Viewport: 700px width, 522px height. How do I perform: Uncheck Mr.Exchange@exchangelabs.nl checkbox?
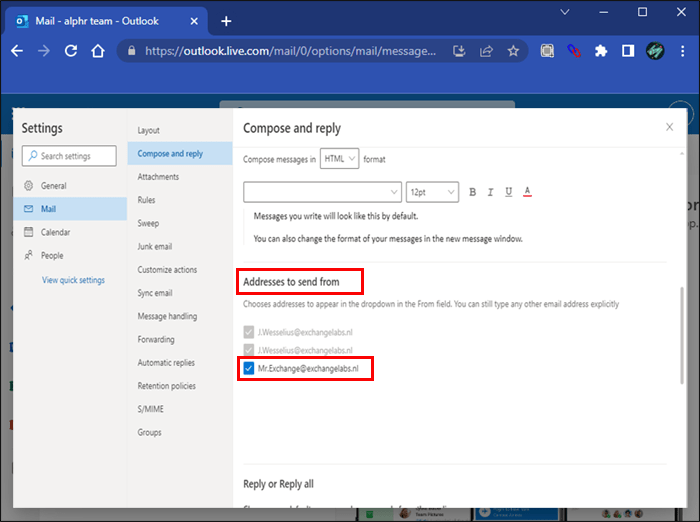pos(249,369)
